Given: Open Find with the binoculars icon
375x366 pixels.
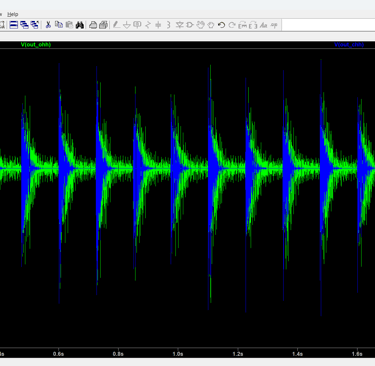Looking at the screenshot, I should pyautogui.click(x=80, y=25).
